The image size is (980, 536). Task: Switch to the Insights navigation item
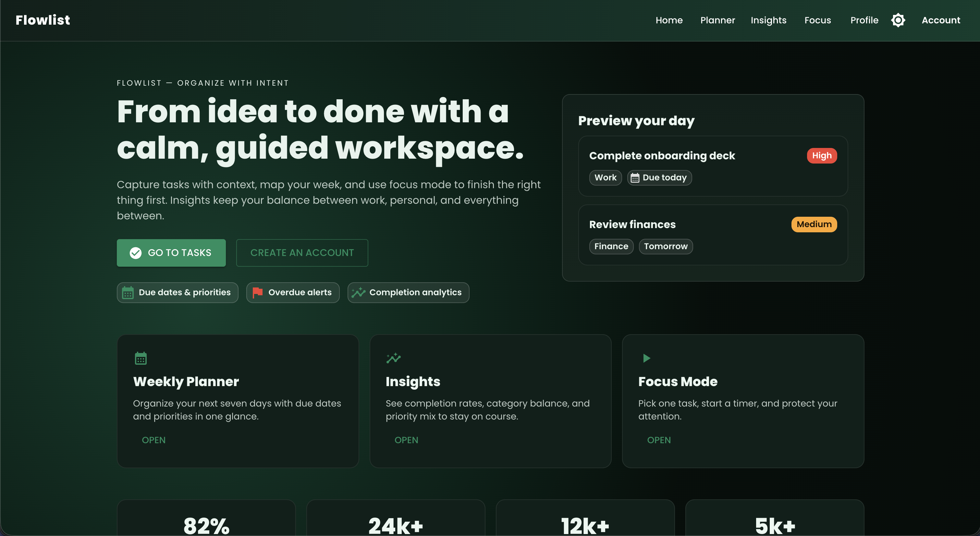tap(768, 20)
